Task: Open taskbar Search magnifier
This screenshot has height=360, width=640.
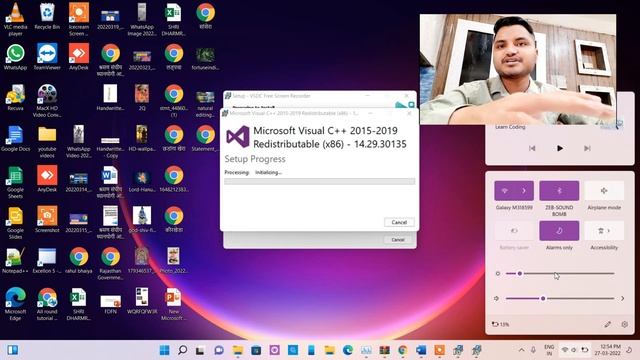Action: pos(182,350)
